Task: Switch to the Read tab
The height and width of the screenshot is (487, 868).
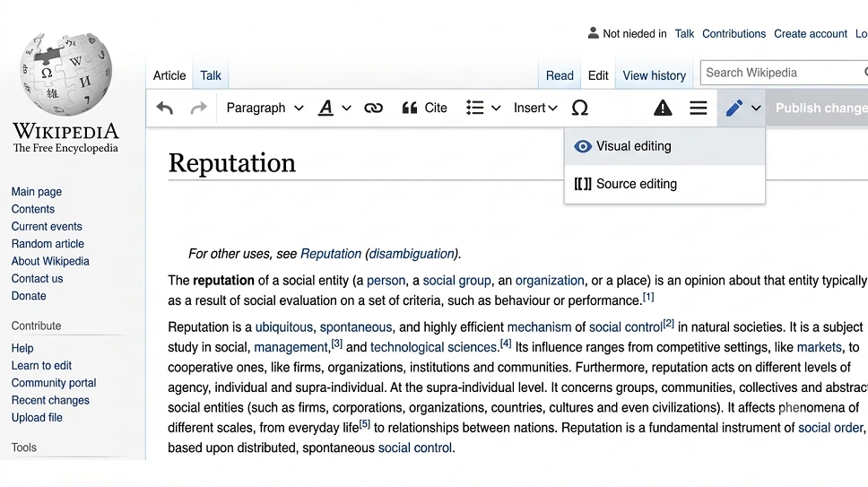Action: 560,75
